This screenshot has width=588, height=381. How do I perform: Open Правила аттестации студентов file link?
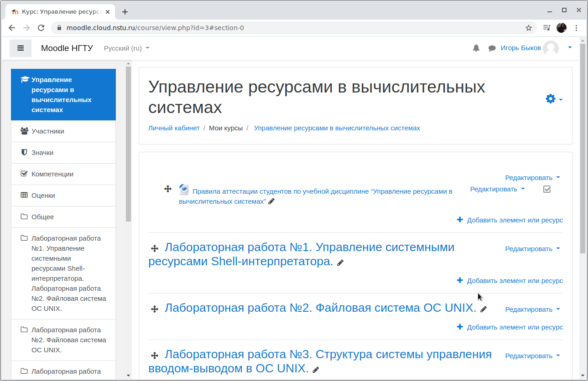coord(316,196)
